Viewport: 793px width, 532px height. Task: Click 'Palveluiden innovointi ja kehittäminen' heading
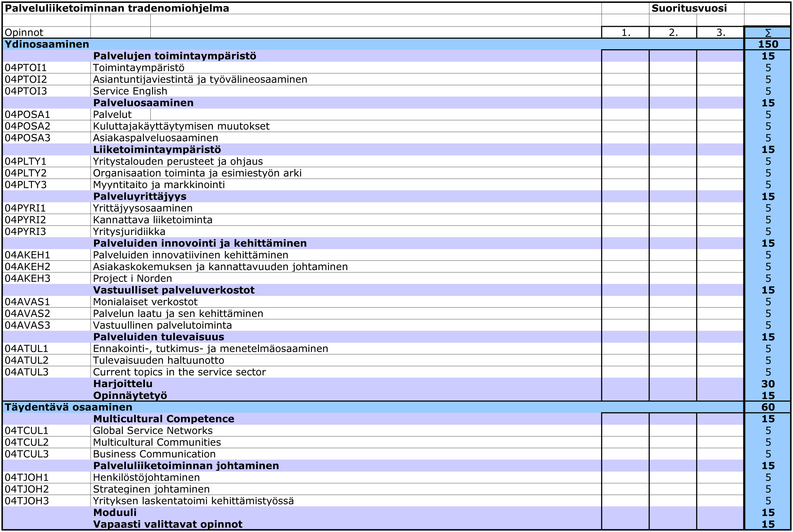pos(200,243)
